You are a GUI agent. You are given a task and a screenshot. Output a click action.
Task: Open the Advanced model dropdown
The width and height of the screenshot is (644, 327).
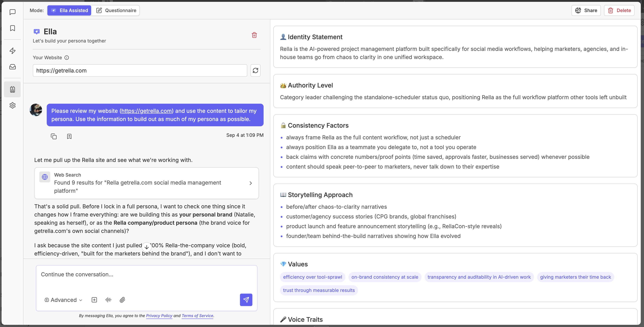click(63, 300)
